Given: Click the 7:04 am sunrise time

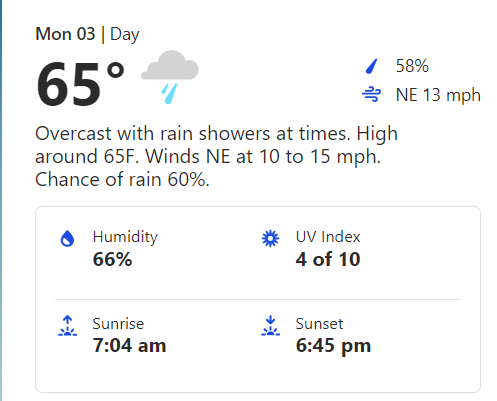Looking at the screenshot, I should tap(129, 345).
